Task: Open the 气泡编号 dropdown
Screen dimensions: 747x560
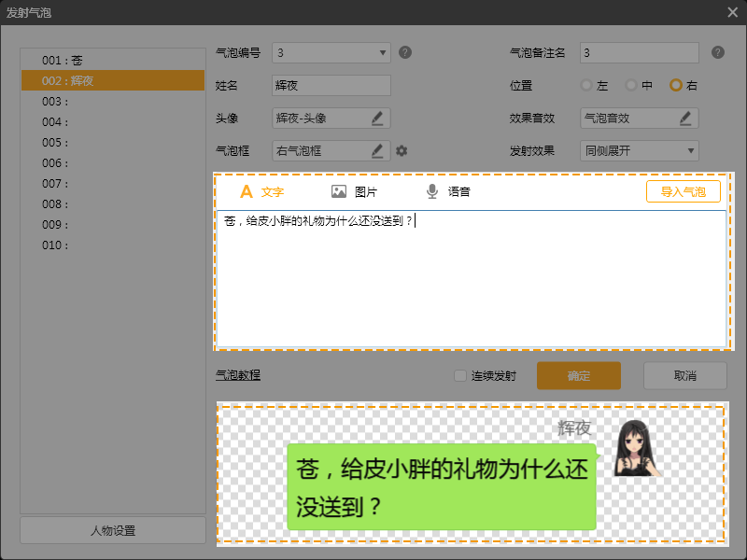Action: pyautogui.click(x=331, y=52)
